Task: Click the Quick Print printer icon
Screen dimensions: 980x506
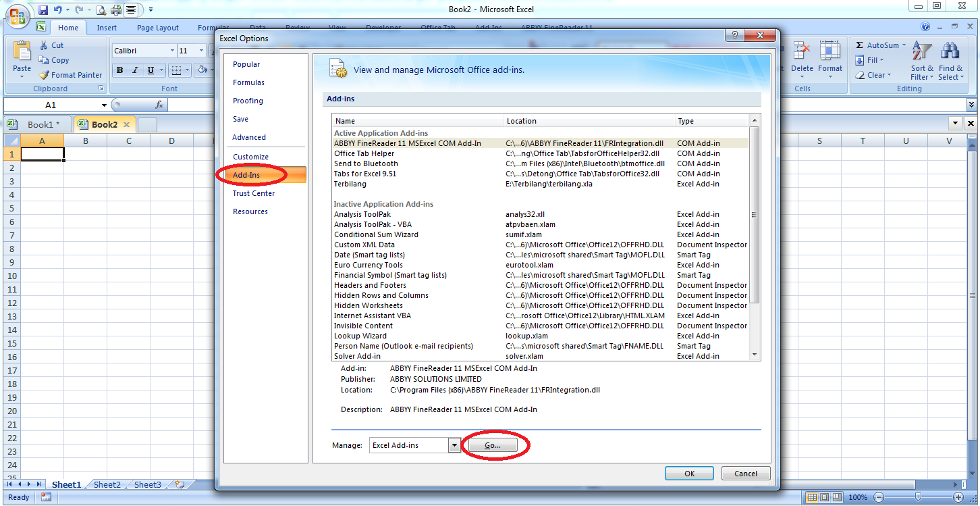Action: pyautogui.click(x=115, y=10)
